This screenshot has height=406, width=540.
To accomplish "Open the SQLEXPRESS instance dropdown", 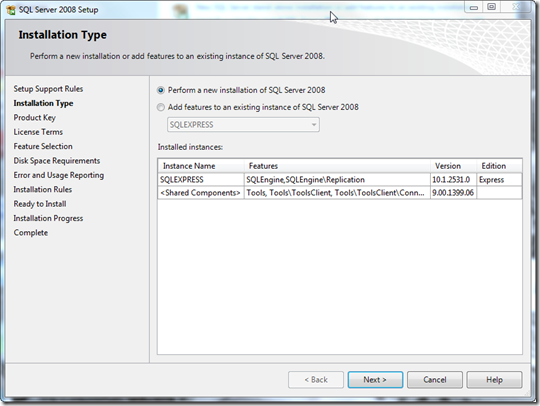I will [243, 125].
